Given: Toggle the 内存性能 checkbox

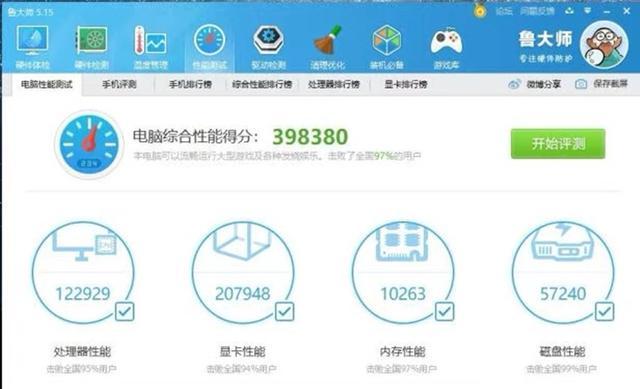Looking at the screenshot, I should tap(444, 312).
